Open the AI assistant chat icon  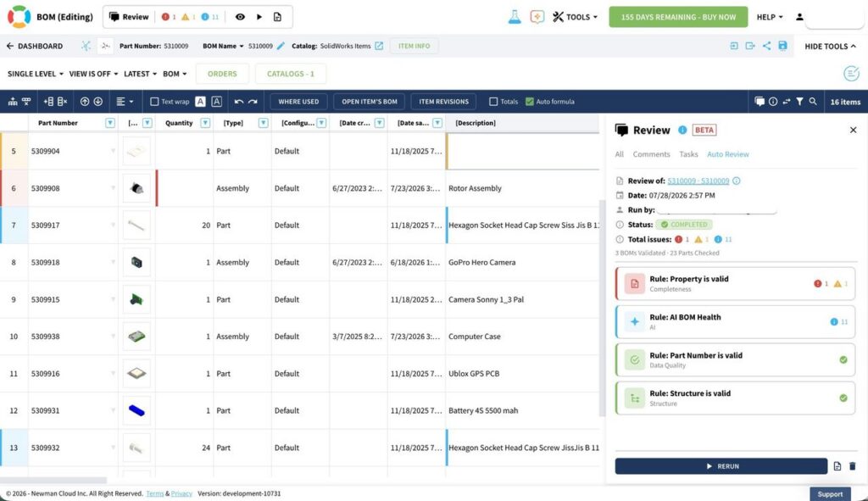pos(537,17)
